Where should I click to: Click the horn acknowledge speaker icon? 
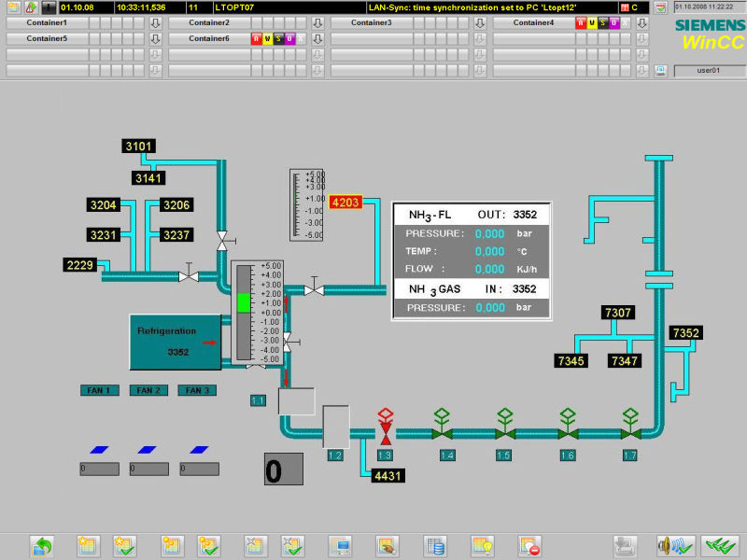672,545
